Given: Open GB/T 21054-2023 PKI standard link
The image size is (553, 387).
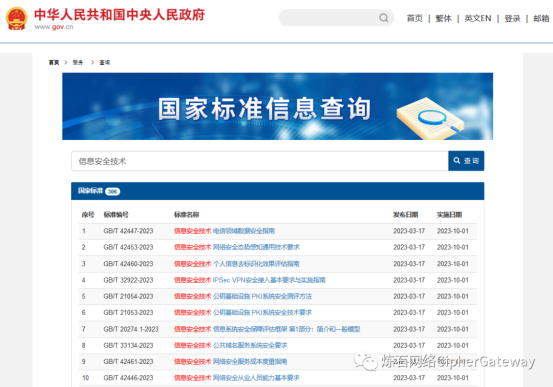Looking at the screenshot, I should click(x=243, y=296).
